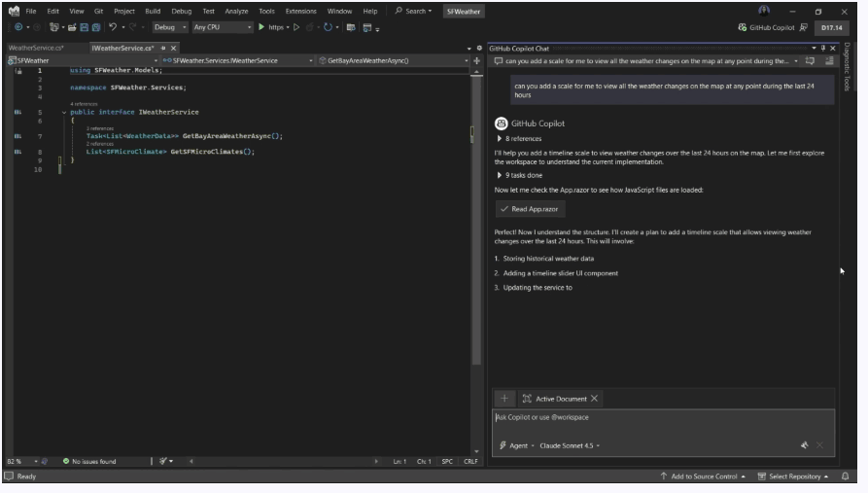The image size is (868, 493).
Task: Open the Copilot Chat window options dropdown arrow
Action: [x=814, y=49]
